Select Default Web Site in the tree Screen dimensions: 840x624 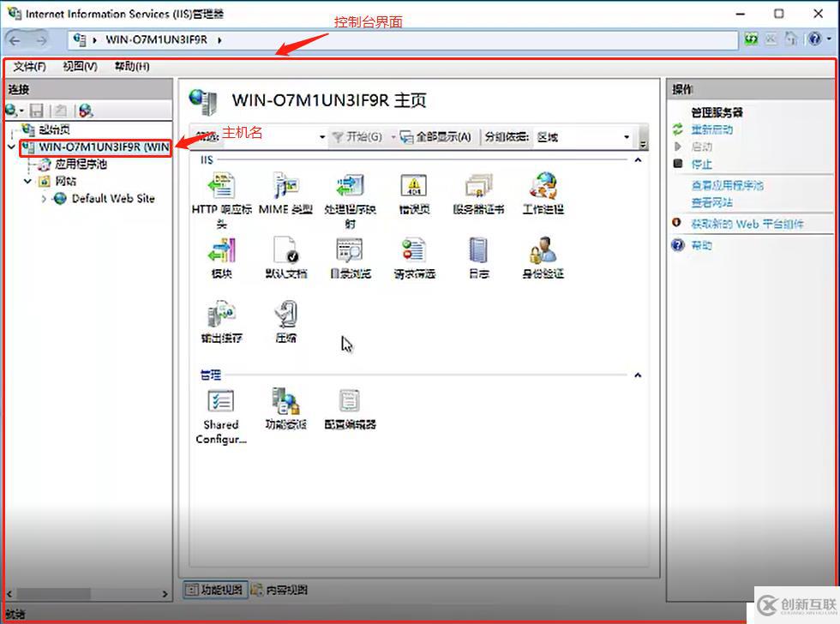click(113, 199)
